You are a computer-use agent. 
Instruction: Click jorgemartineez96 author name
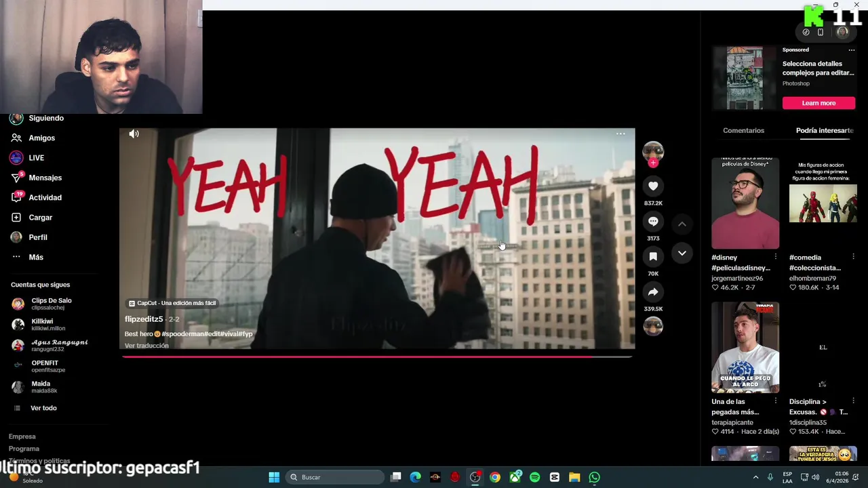737,279
